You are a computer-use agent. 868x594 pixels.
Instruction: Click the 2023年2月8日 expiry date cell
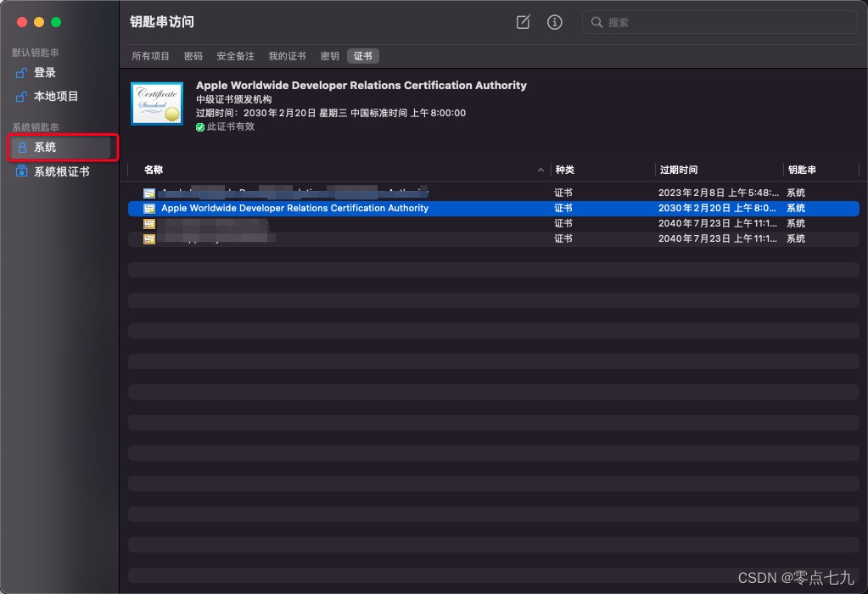point(718,193)
